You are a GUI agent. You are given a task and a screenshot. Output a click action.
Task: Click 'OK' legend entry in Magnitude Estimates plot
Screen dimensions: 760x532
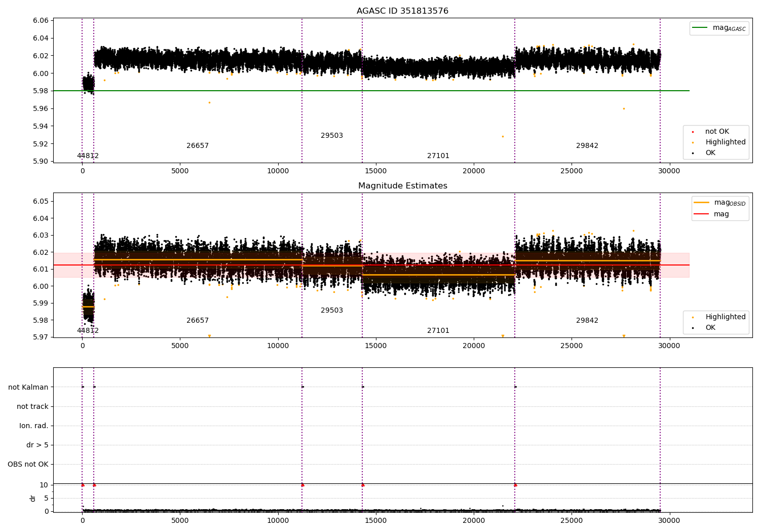tap(710, 328)
